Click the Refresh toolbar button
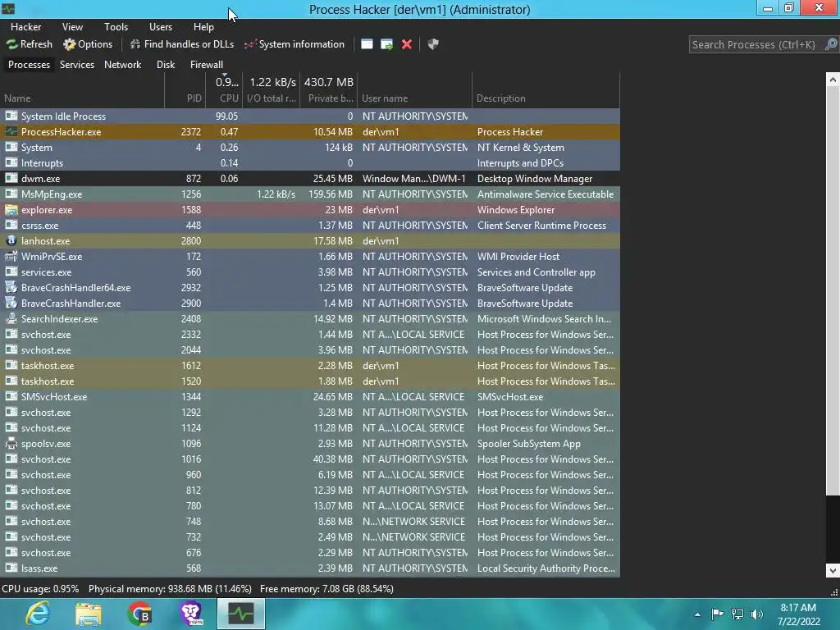This screenshot has width=840, height=630. point(30,44)
